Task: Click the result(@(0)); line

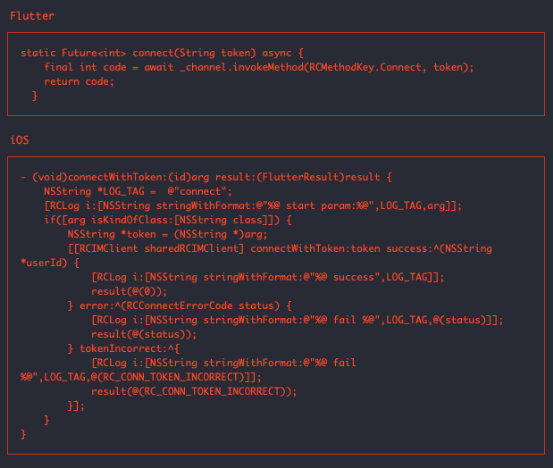Action: coord(129,291)
